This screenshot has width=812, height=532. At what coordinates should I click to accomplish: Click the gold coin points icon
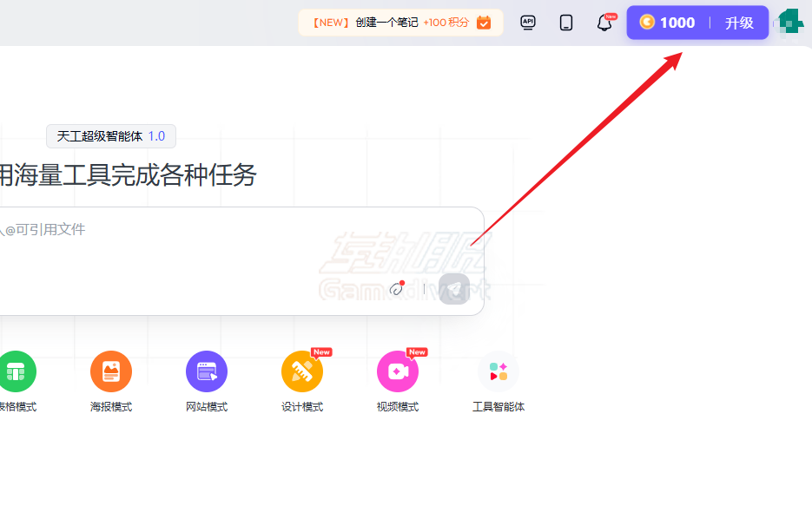[x=646, y=22]
